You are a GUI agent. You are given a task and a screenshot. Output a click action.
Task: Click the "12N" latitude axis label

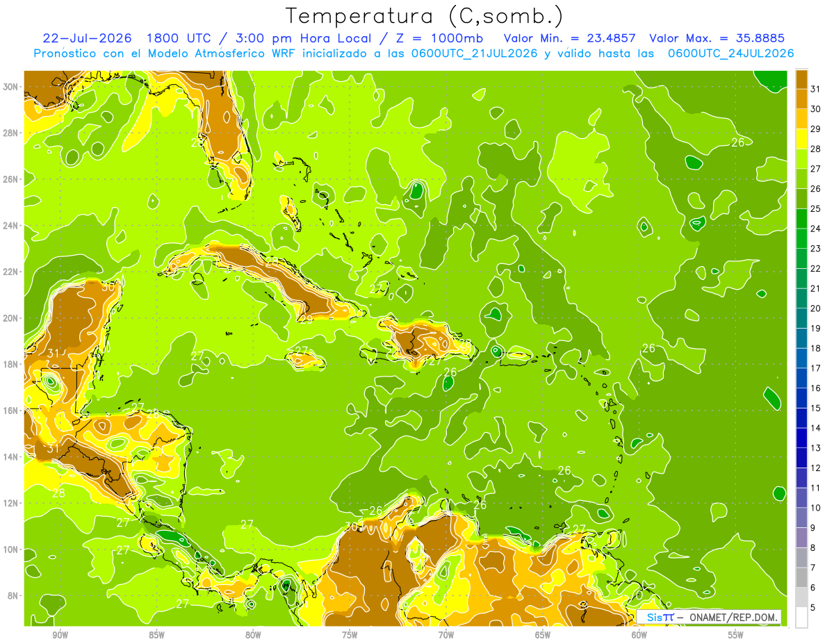tap(10, 503)
